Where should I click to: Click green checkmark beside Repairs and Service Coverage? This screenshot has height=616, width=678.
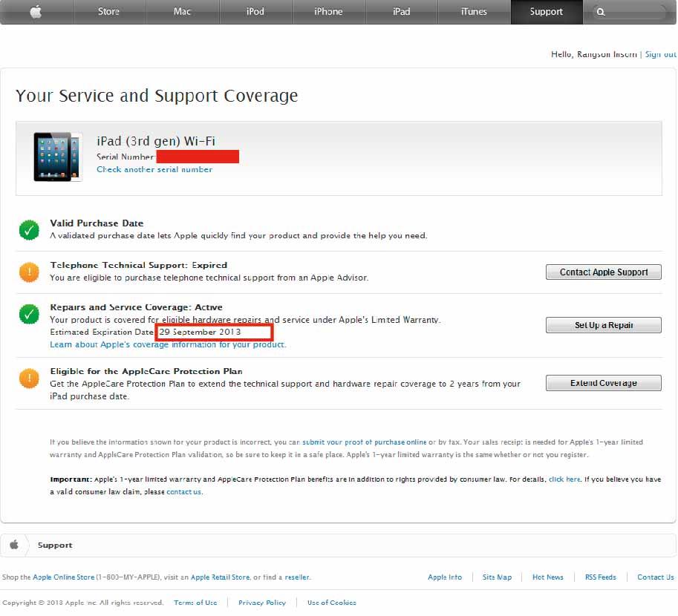pos(29,314)
